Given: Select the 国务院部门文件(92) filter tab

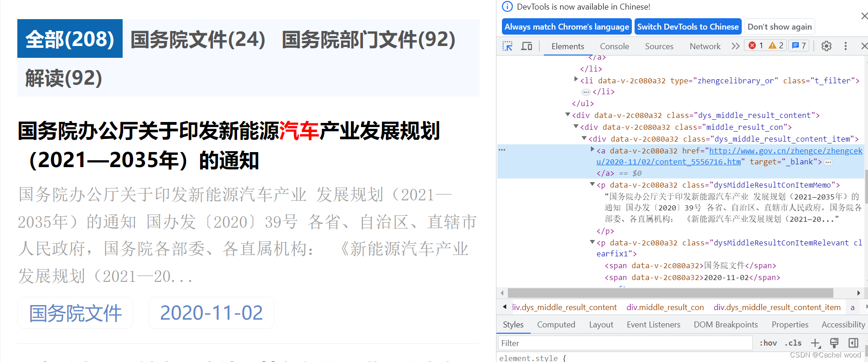Looking at the screenshot, I should tap(369, 39).
